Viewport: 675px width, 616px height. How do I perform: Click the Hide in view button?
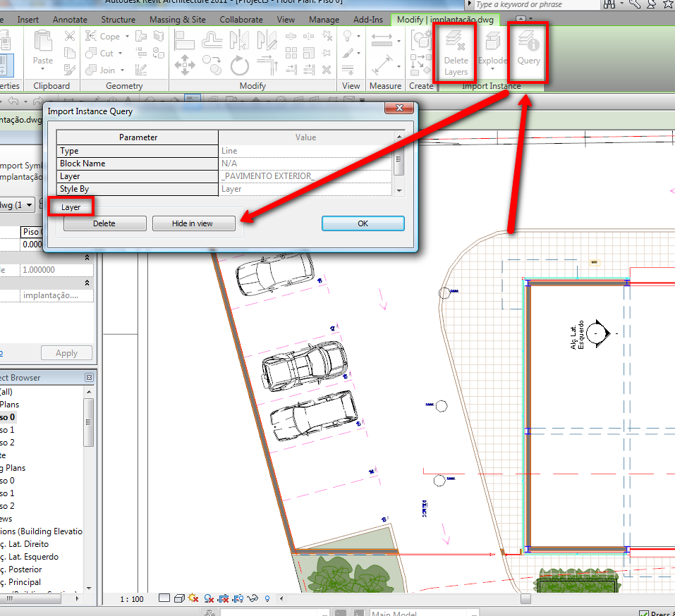[193, 223]
